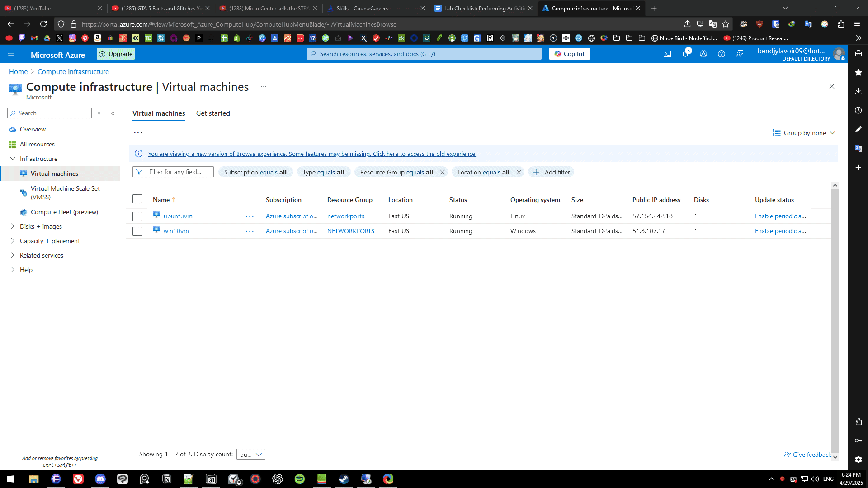The height and width of the screenshot is (488, 868).
Task: Remove the Resource Group filter
Action: 443,172
